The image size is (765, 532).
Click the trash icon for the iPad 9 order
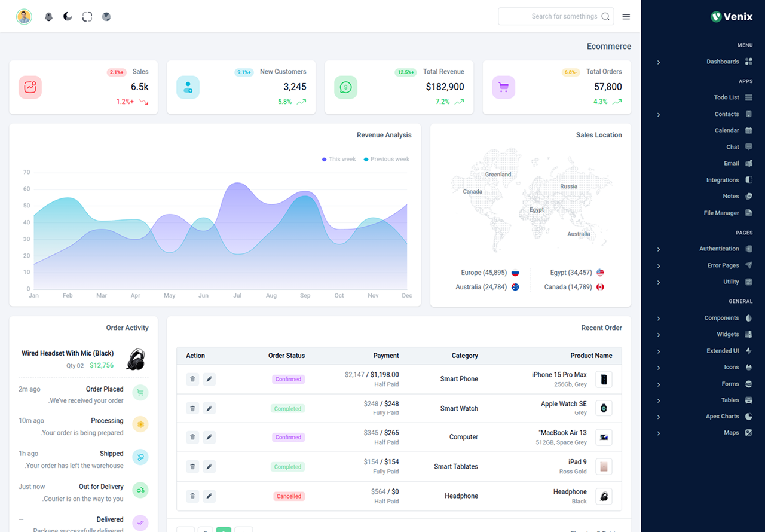[192, 466]
